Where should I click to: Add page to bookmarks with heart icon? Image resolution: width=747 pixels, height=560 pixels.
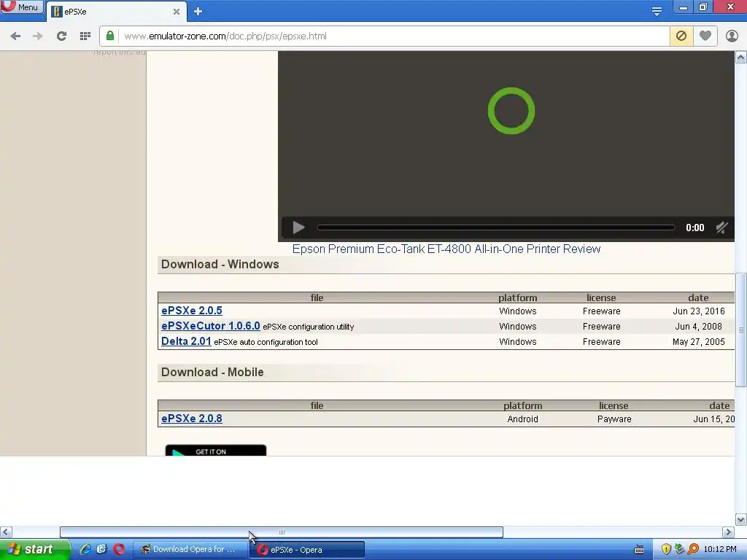(x=705, y=36)
